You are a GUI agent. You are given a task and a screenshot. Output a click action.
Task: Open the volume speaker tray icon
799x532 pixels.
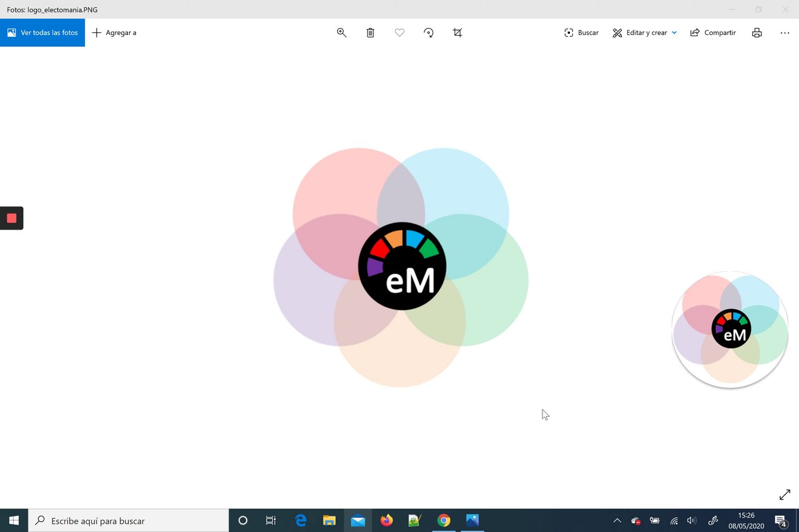click(x=692, y=520)
